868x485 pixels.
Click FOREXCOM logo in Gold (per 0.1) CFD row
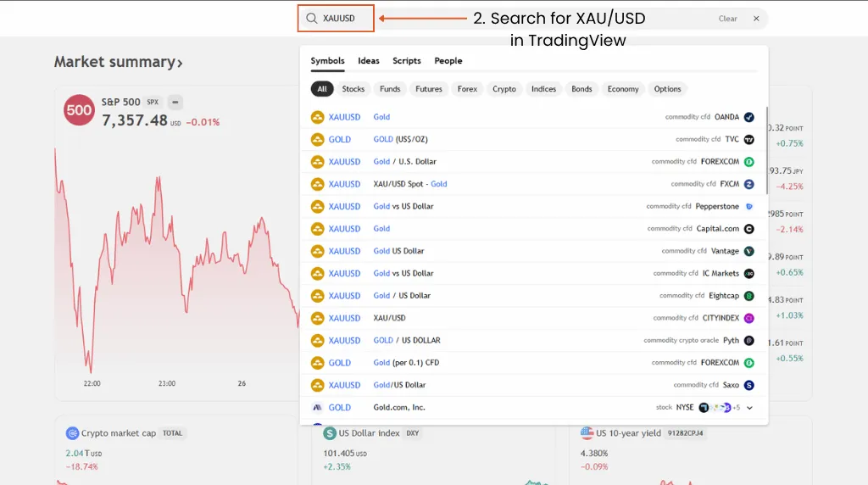pos(749,363)
